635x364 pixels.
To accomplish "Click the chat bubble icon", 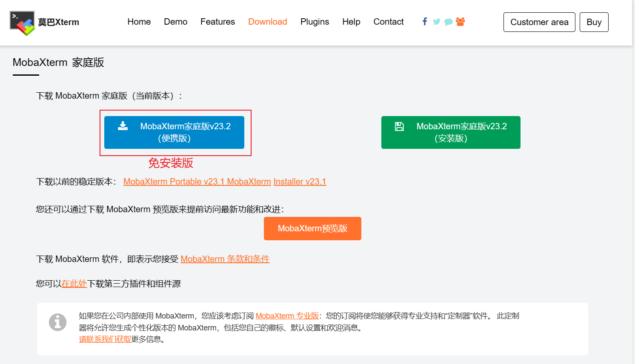I will [x=449, y=22].
